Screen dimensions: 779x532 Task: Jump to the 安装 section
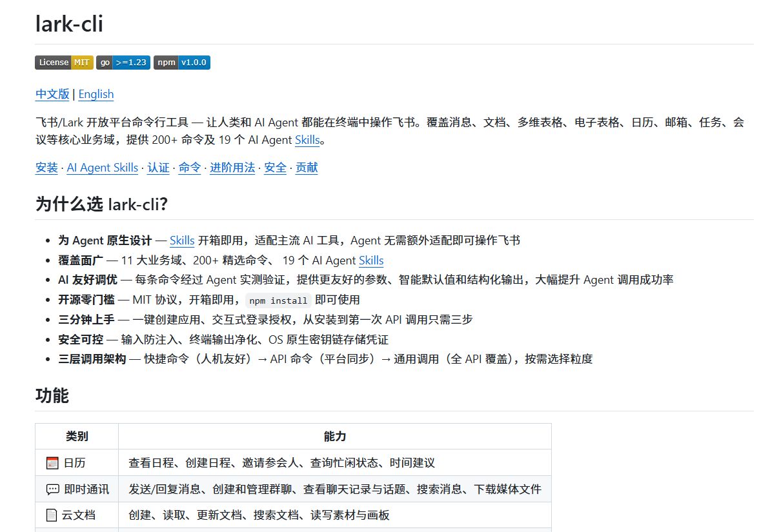coord(46,168)
